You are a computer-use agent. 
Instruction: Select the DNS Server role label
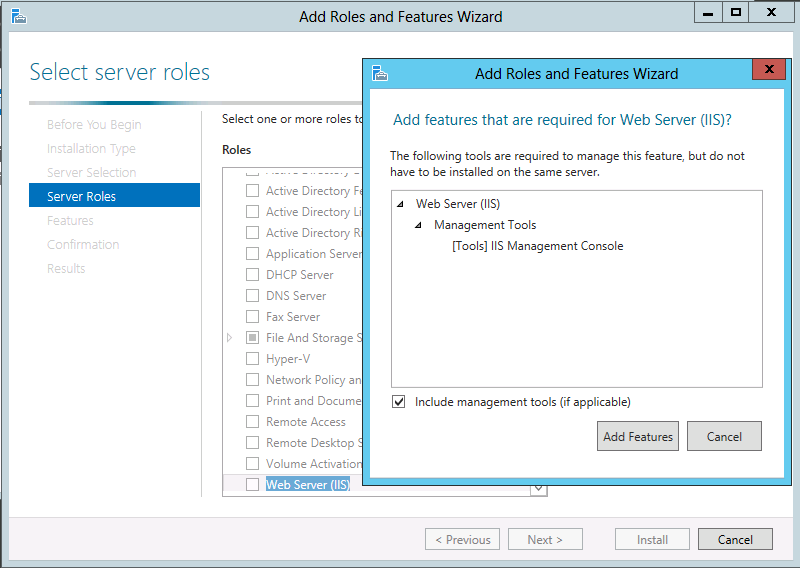click(296, 295)
